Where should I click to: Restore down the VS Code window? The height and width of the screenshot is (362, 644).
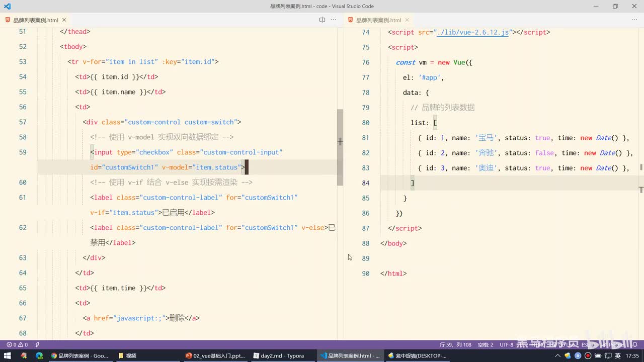615,6
